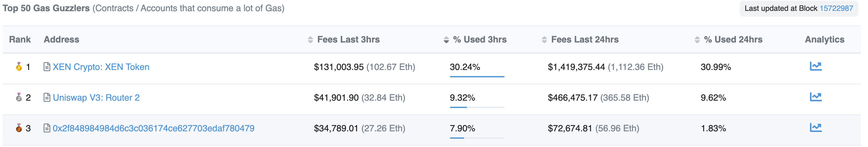Sort by Fees Last 24hrs column arrows
This screenshot has height=147, width=868.
pos(544,40)
